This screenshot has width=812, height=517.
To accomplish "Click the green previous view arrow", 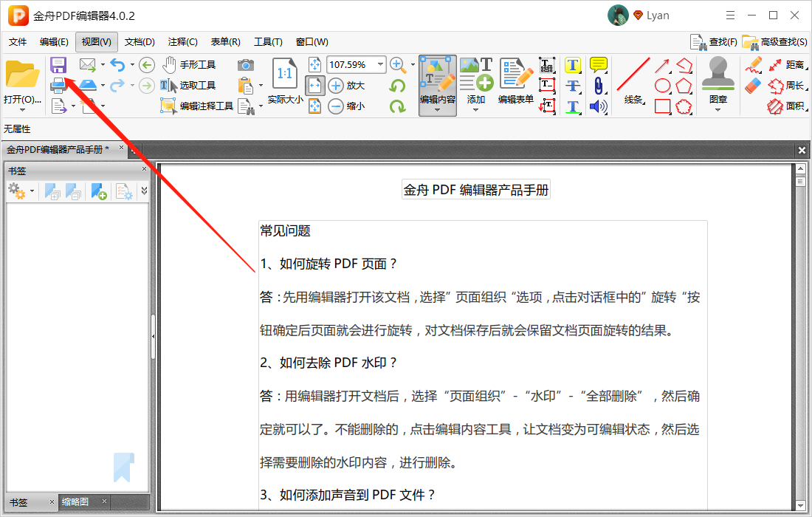I will point(147,65).
